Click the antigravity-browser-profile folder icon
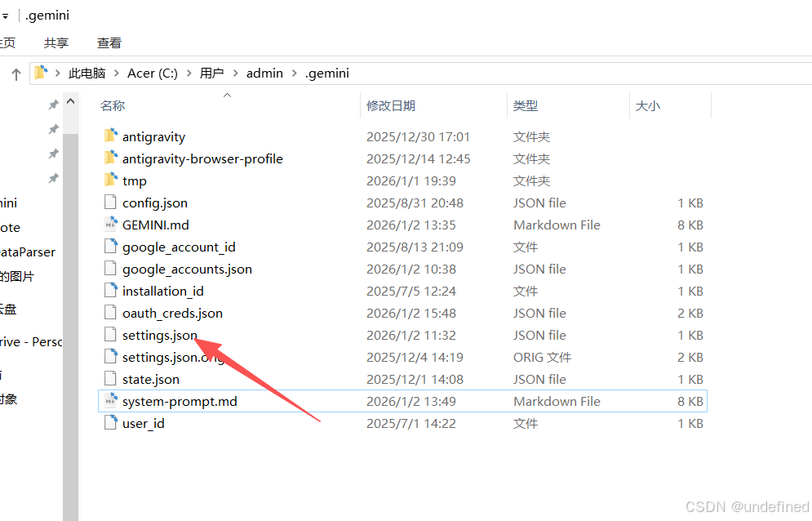812x521 pixels. pyautogui.click(x=110, y=158)
